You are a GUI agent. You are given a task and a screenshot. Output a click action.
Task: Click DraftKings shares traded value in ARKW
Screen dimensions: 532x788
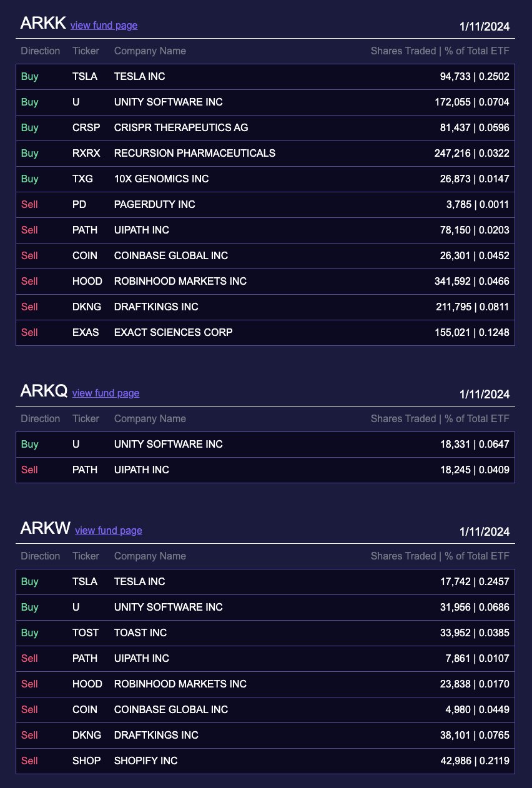[x=475, y=736]
